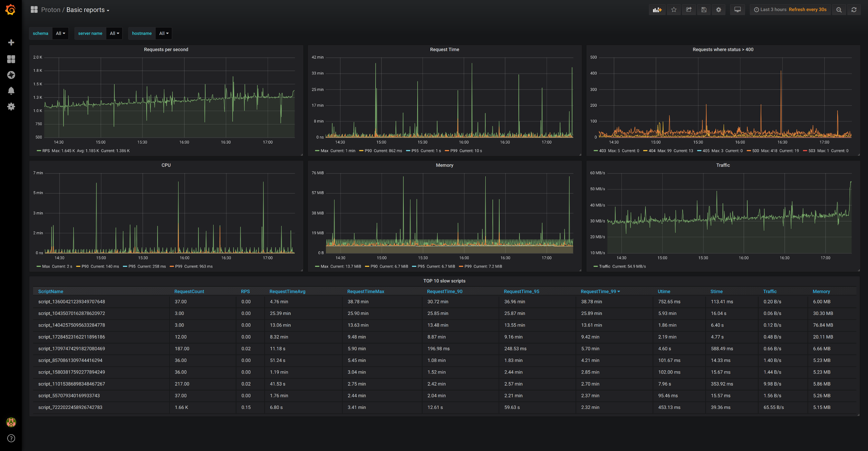868x451 pixels.
Task: Toggle the 500 series in status legend
Action: pos(755,151)
